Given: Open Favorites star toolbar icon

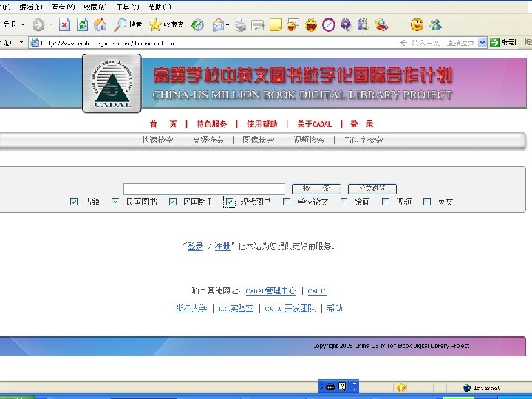Looking at the screenshot, I should click(155, 25).
